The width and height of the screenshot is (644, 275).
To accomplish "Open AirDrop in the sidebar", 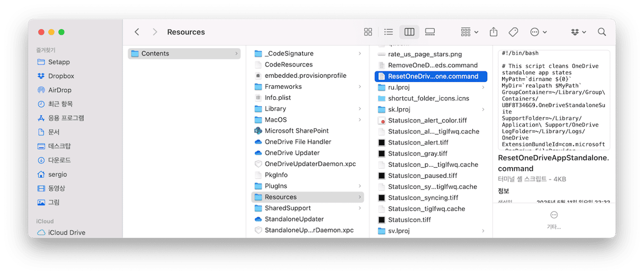I will click(x=59, y=90).
